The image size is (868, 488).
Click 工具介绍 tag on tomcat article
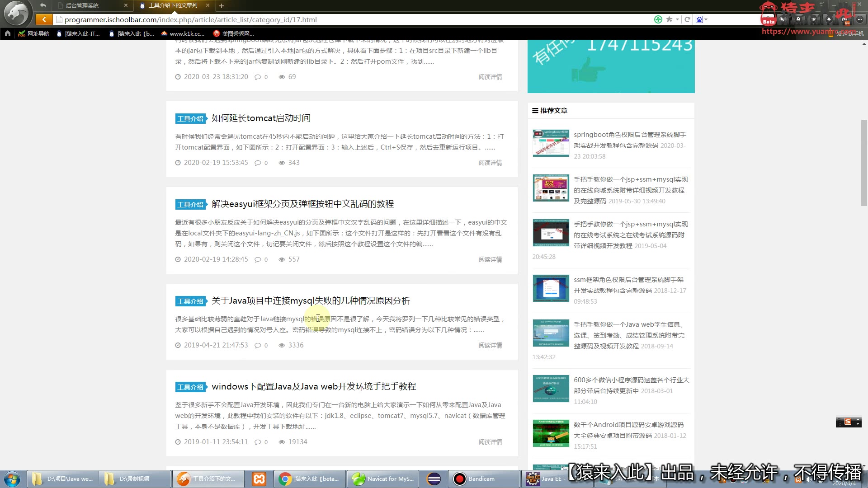(x=190, y=119)
